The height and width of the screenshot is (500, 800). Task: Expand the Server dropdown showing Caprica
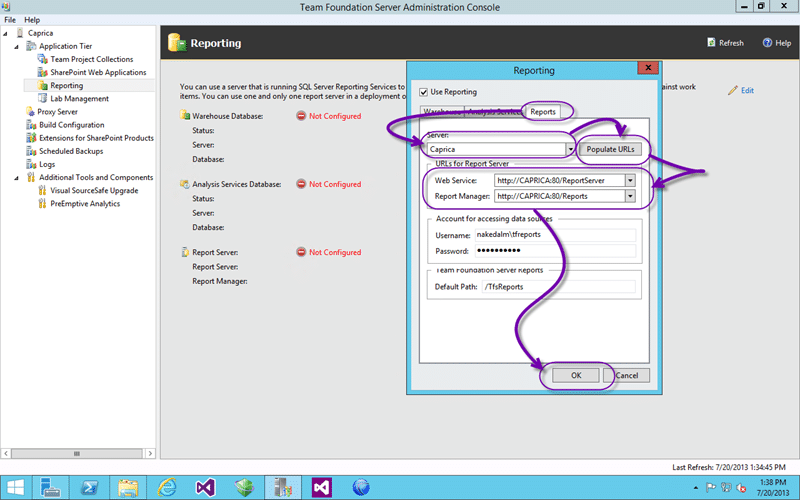571,149
